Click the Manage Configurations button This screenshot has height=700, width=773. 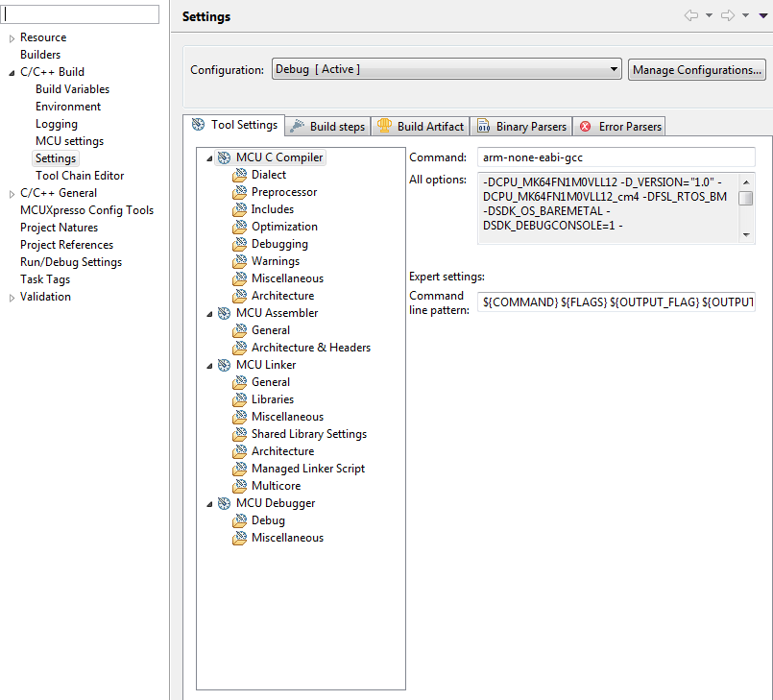(x=696, y=69)
